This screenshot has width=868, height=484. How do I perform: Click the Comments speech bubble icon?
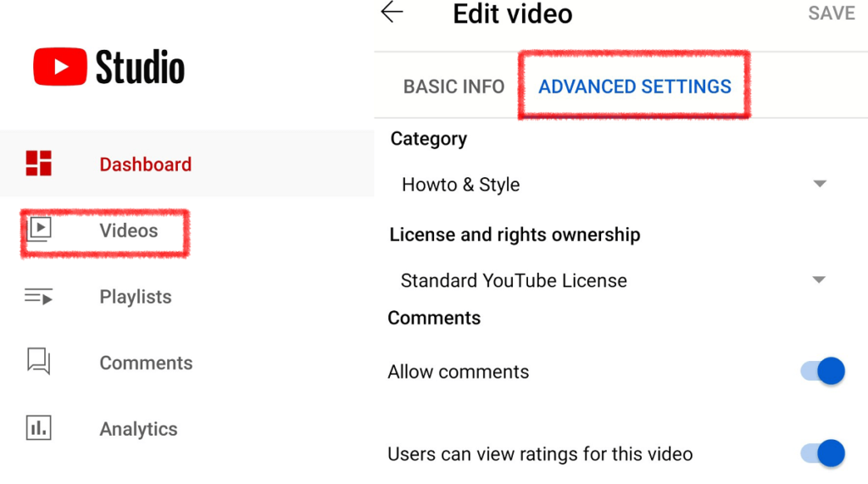39,361
